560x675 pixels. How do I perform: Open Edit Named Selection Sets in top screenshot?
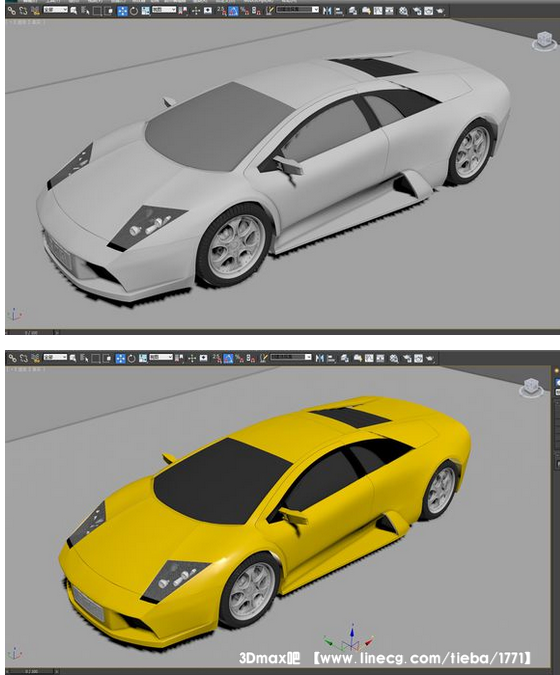pos(270,10)
